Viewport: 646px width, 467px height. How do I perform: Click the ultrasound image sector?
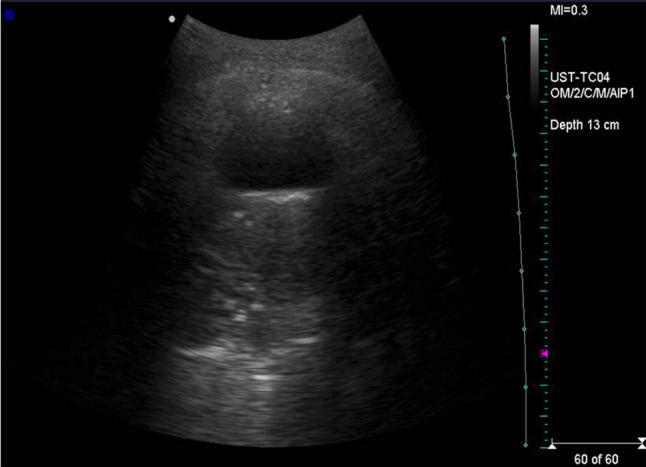(272, 231)
